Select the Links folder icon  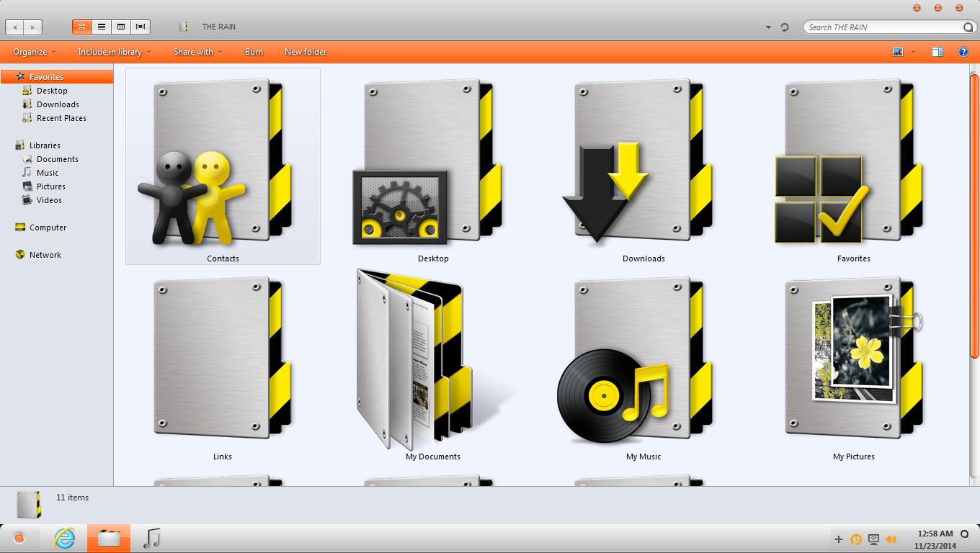[223, 358]
